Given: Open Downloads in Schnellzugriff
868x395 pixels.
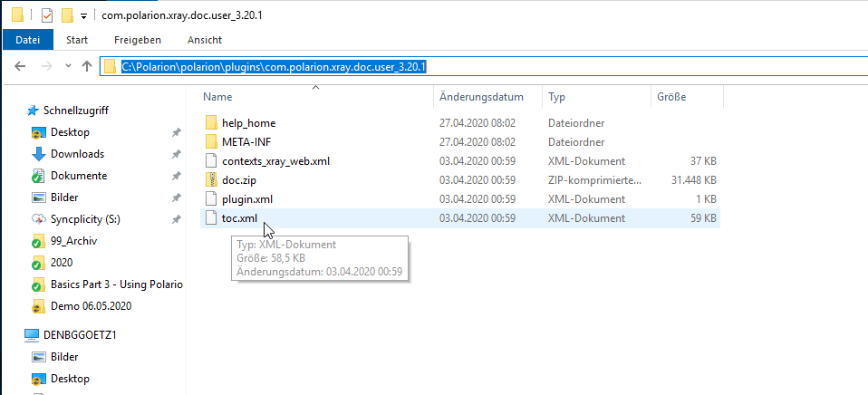Looking at the screenshot, I should (77, 154).
